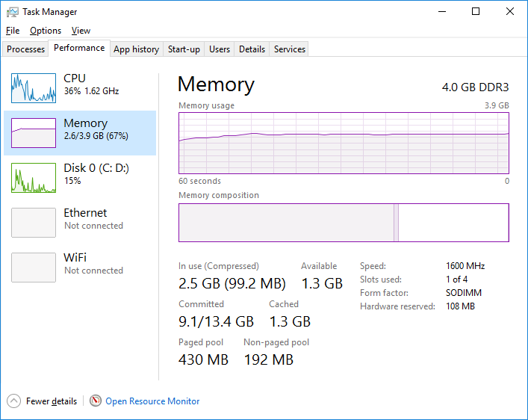Open the Options menu

click(46, 31)
